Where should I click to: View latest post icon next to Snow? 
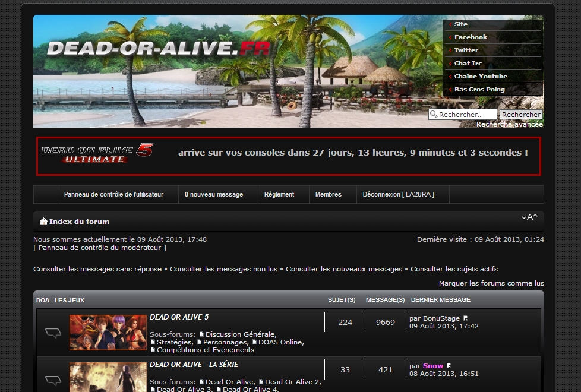(x=449, y=366)
